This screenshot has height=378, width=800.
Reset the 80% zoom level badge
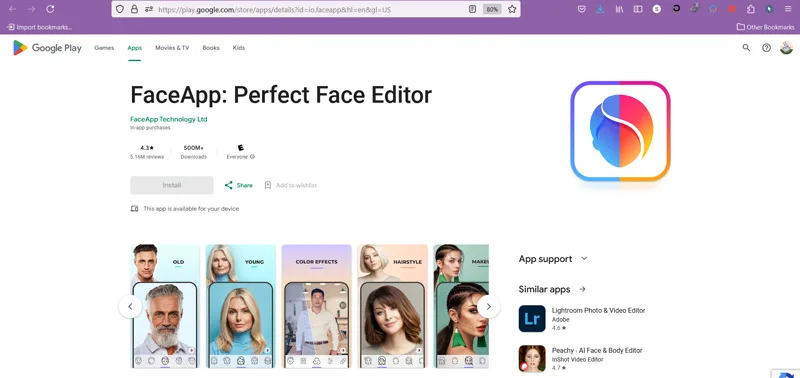tap(492, 9)
